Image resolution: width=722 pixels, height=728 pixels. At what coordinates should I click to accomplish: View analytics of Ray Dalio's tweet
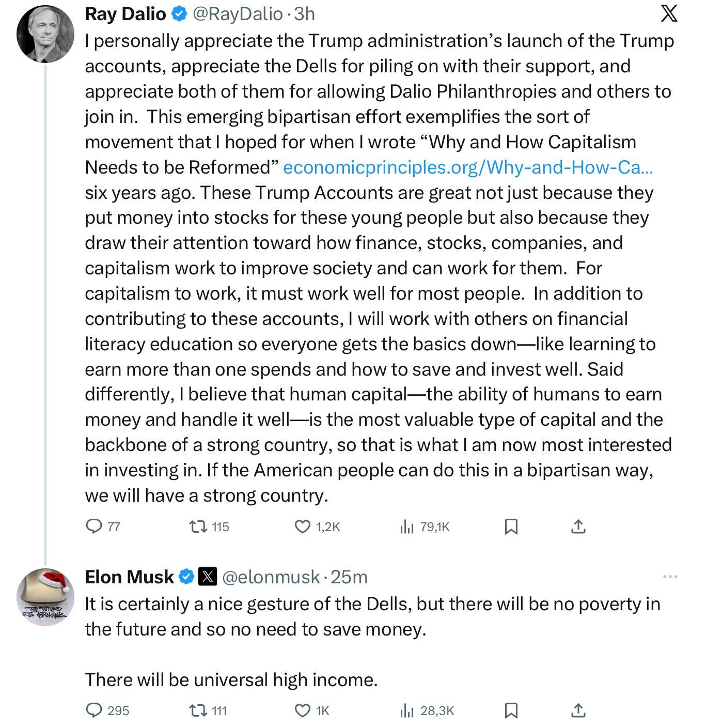click(x=407, y=526)
